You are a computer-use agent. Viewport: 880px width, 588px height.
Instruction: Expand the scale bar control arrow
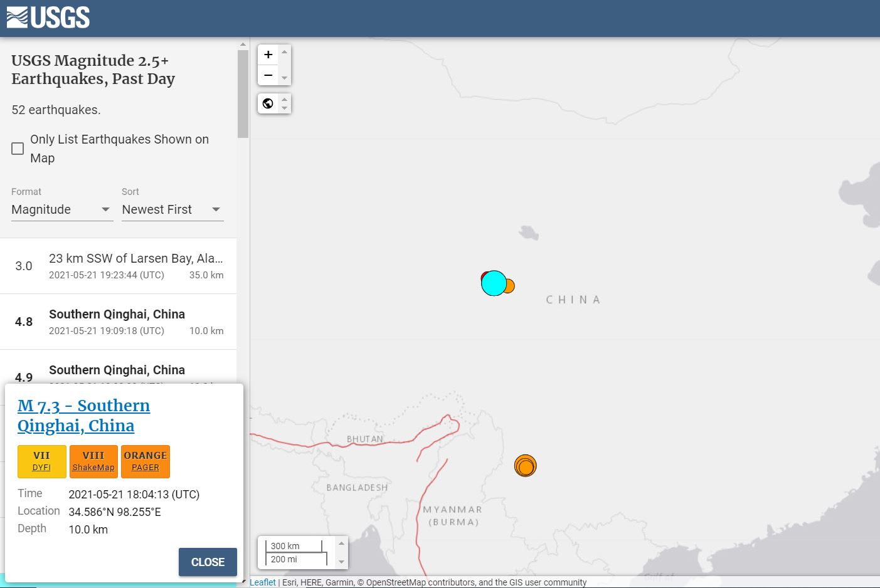(x=341, y=552)
